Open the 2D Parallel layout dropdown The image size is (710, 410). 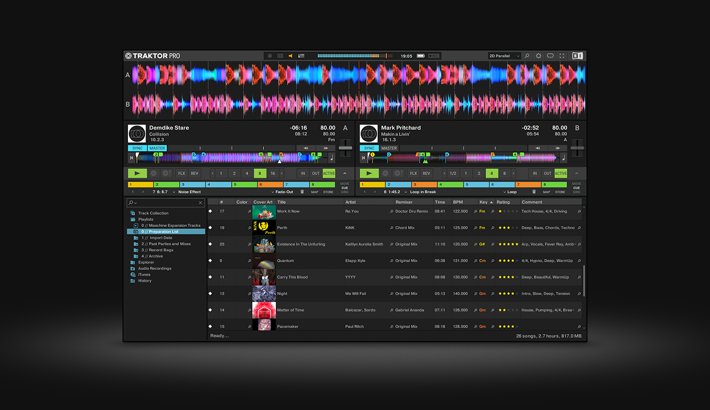tap(505, 56)
